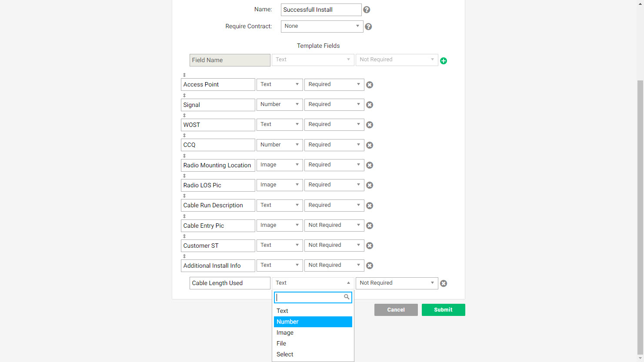Screen dimensions: 644x362
Task: Remove the Cable Entry Pic field
Action: [370, 226]
